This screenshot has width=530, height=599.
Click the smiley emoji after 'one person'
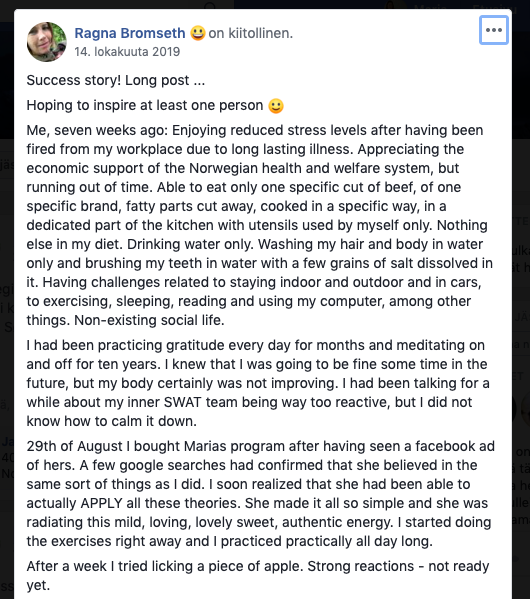[276, 106]
